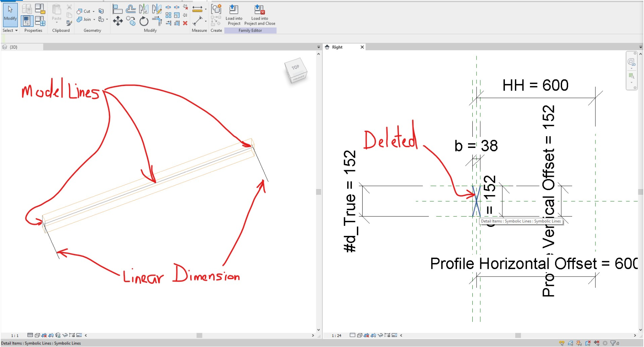
Task: Click Load into Project
Action: pos(234,15)
